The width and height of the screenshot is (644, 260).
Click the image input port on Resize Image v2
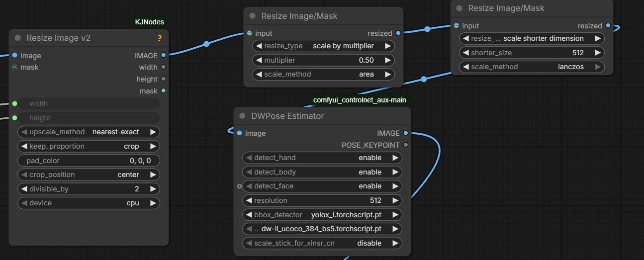point(14,56)
